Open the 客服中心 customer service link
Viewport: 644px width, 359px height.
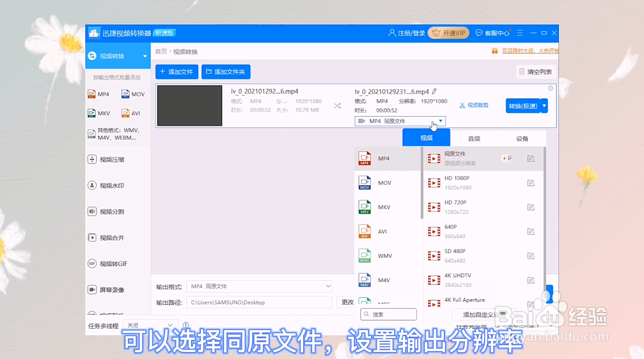[493, 33]
